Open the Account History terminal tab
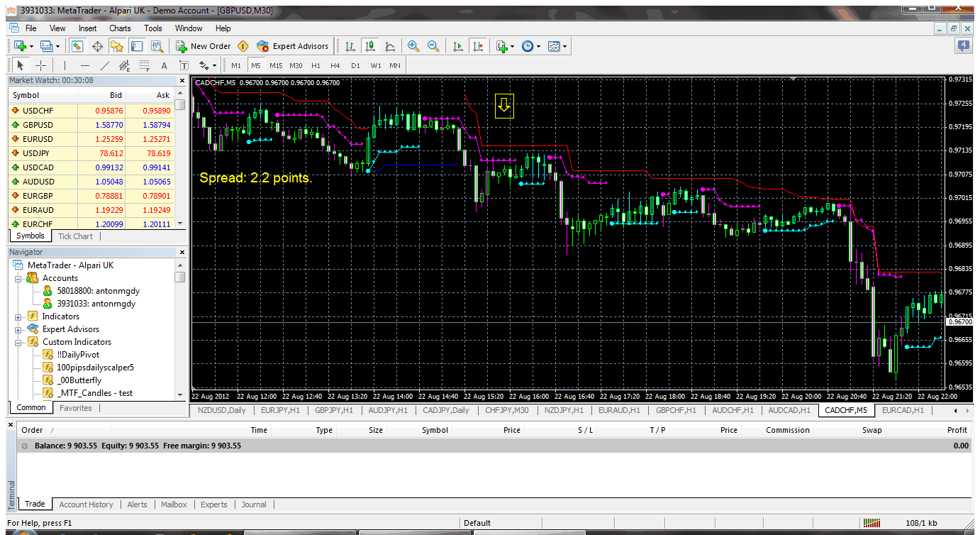The width and height of the screenshot is (980, 535). [86, 504]
